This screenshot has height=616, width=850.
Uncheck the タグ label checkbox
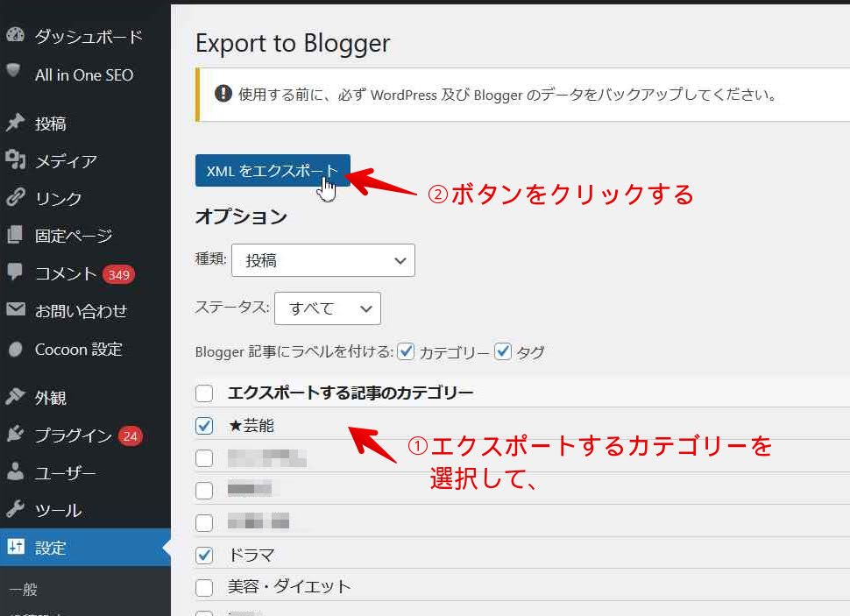pyautogui.click(x=502, y=351)
